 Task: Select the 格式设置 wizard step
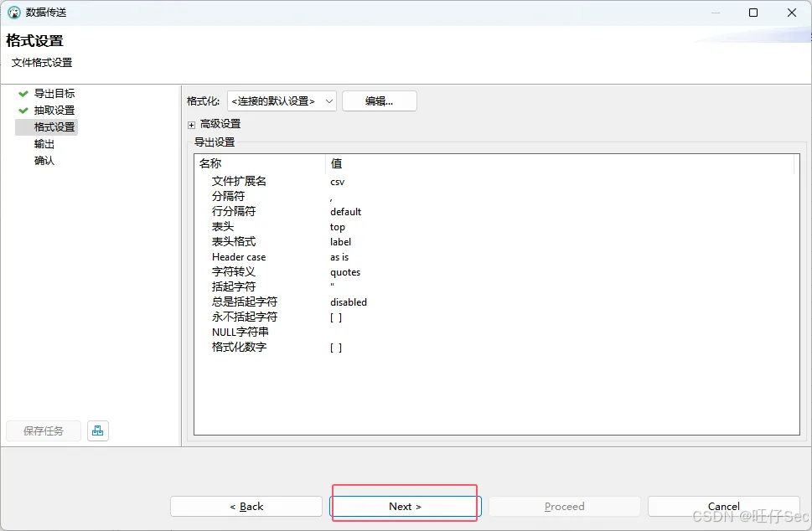[54, 126]
